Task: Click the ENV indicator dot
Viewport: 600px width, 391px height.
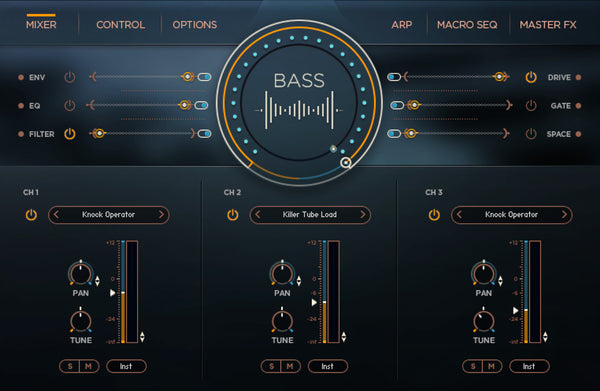Action: click(x=21, y=77)
